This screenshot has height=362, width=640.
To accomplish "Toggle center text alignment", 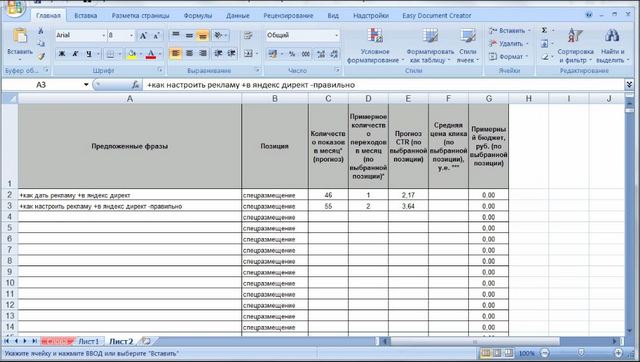I will click(189, 53).
